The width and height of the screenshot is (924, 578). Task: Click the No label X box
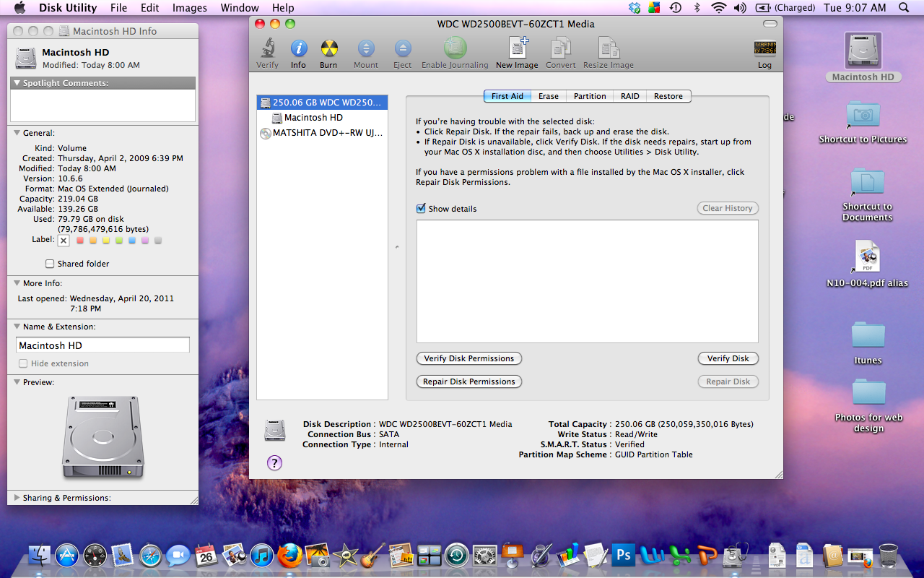tap(64, 240)
